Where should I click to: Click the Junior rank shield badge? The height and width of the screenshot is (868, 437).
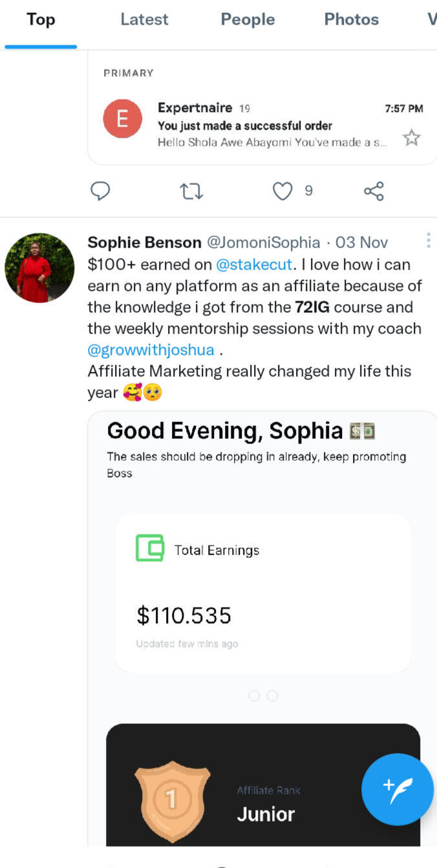click(x=172, y=799)
